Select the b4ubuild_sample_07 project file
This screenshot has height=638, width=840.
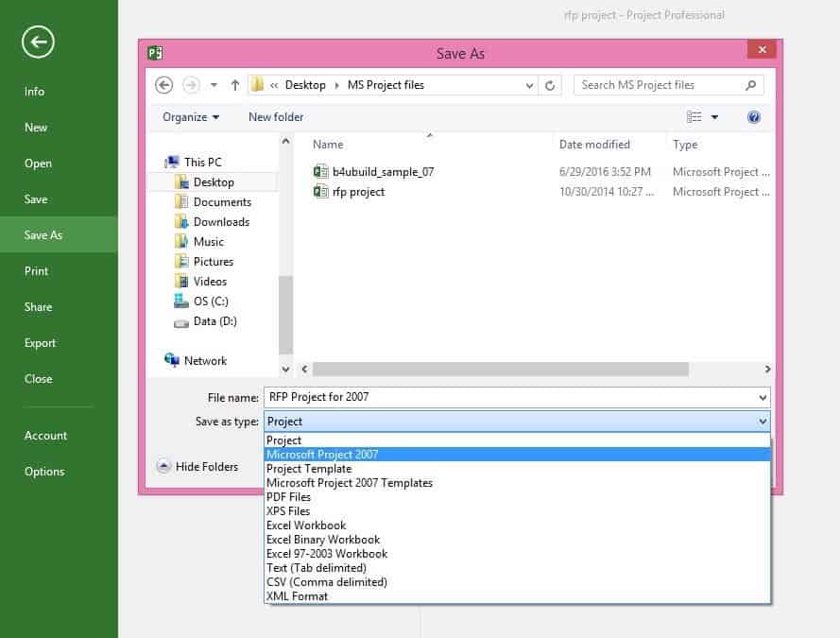coord(383,172)
